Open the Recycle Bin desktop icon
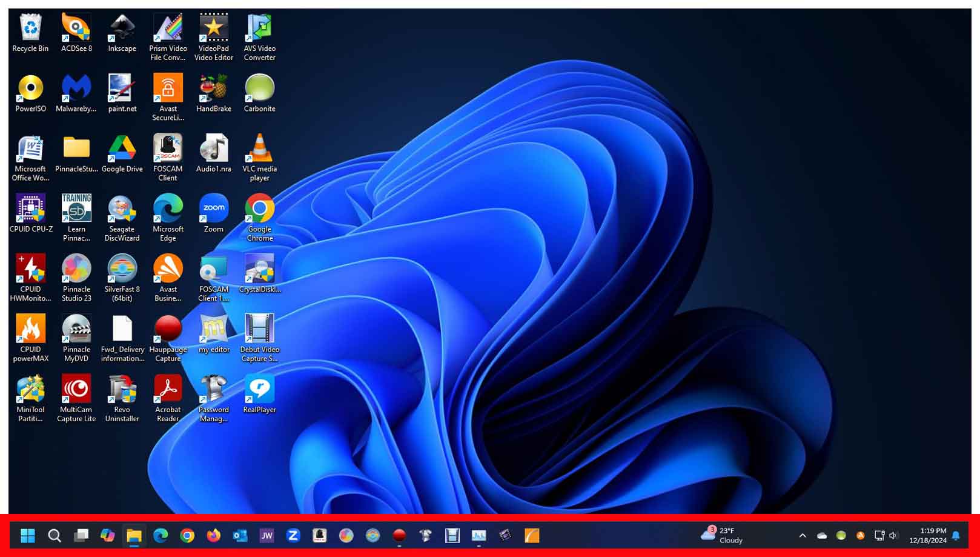980x557 pixels. (30, 33)
